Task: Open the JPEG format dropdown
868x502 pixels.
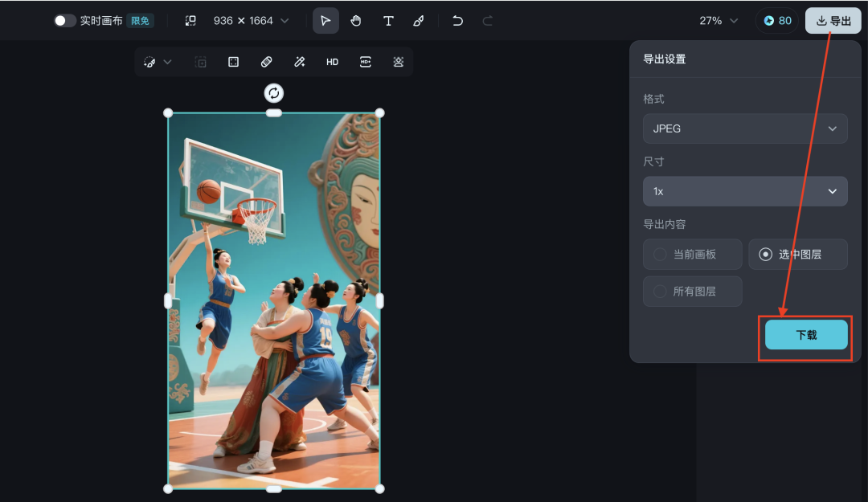Action: tap(744, 129)
